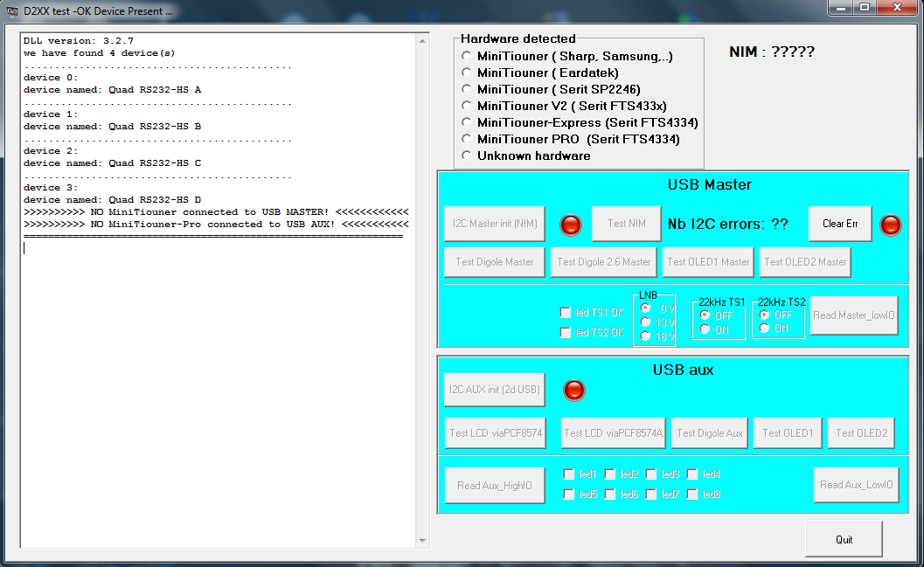The height and width of the screenshot is (567, 924).
Task: Click log line 'DLL version: 3.2.7'
Action: tap(79, 41)
